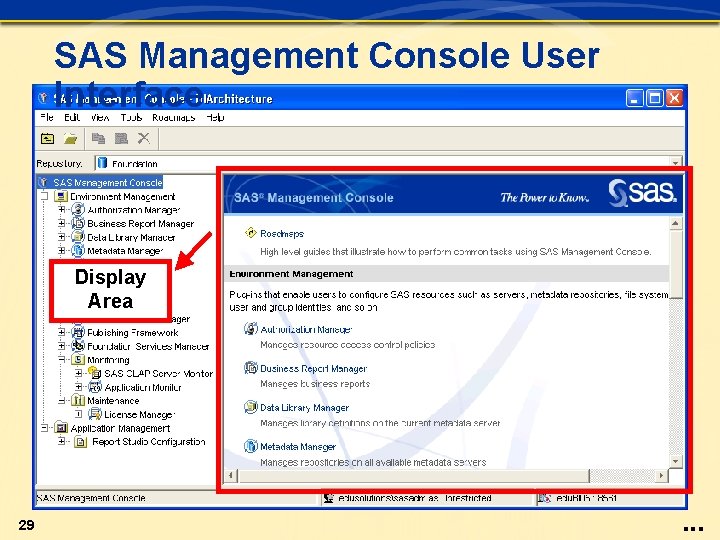Expand the Publishing Framework node
The image size is (720, 540).
62,332
